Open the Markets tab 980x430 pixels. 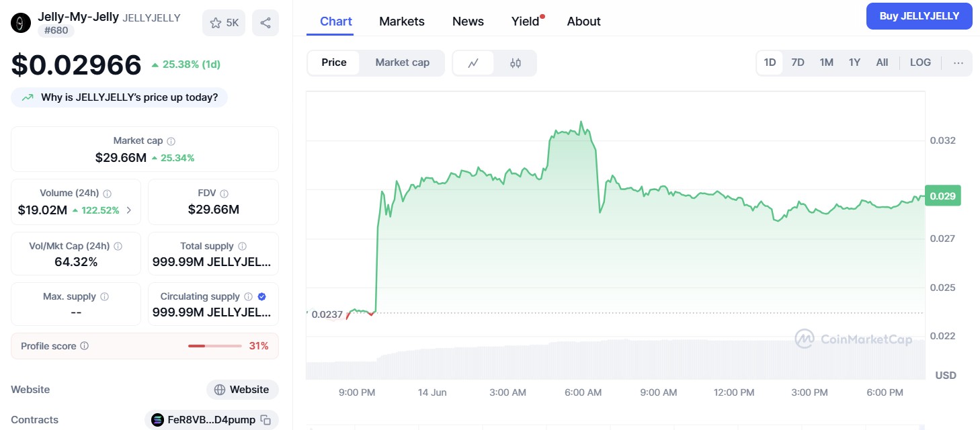pyautogui.click(x=402, y=21)
